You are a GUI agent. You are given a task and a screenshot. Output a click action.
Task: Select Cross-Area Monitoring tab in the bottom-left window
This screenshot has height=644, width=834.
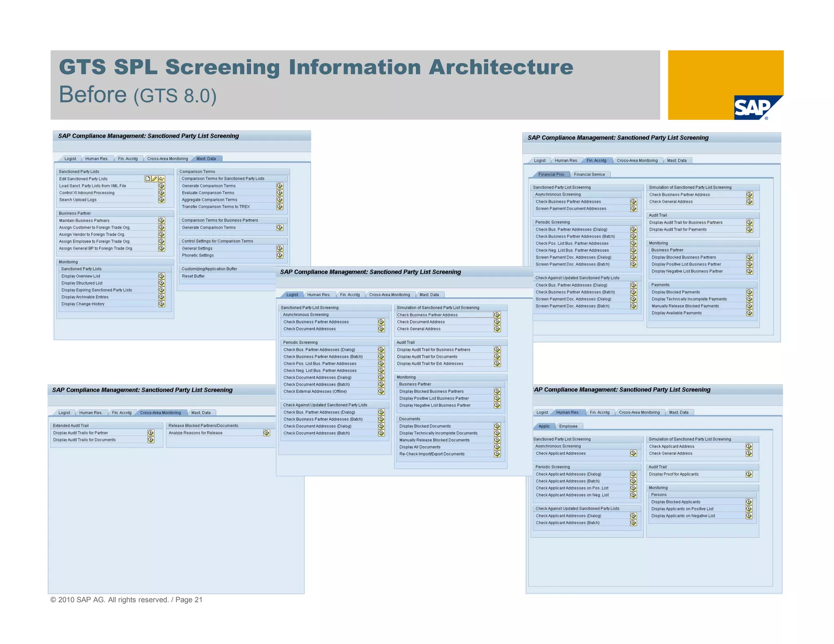click(x=160, y=413)
